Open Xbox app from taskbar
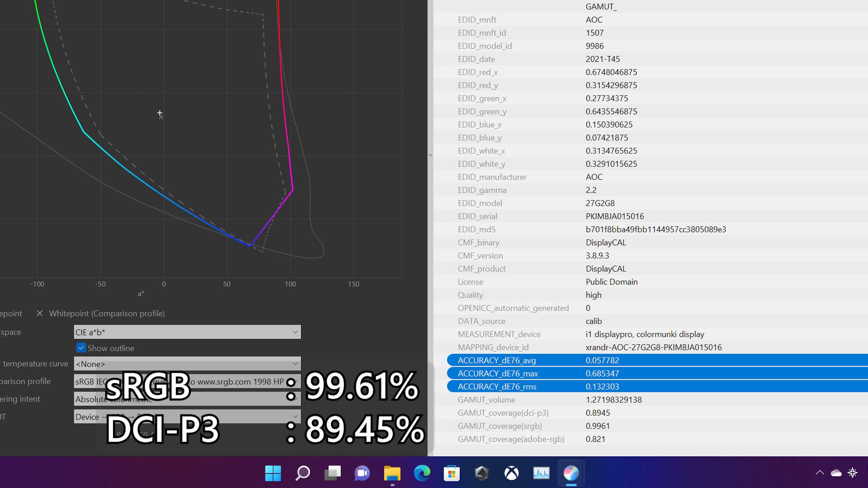 pos(511,473)
